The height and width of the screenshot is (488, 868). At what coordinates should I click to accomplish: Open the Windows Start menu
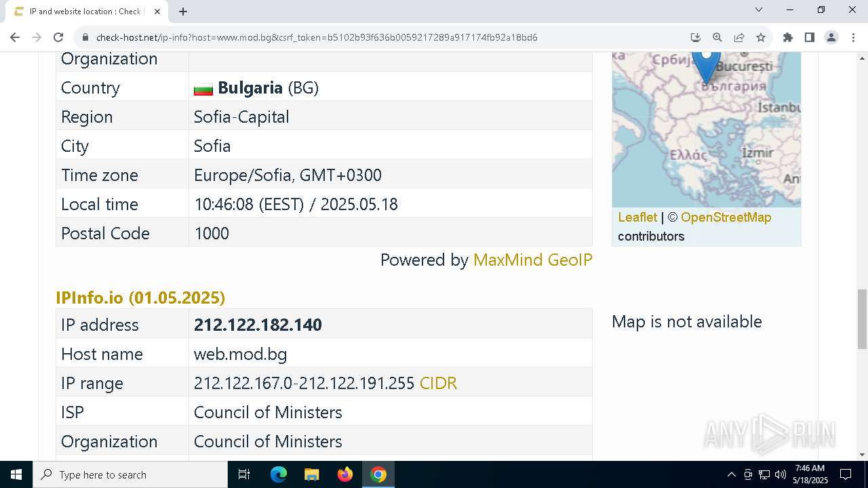(x=16, y=474)
